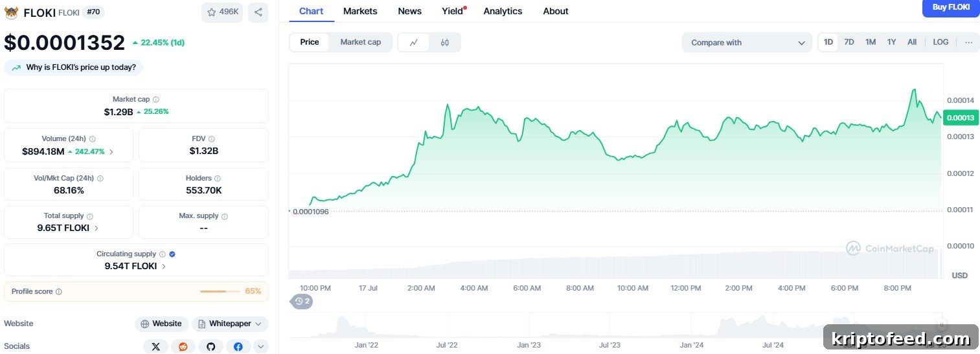Click the $1.32B FDV value

click(x=204, y=151)
